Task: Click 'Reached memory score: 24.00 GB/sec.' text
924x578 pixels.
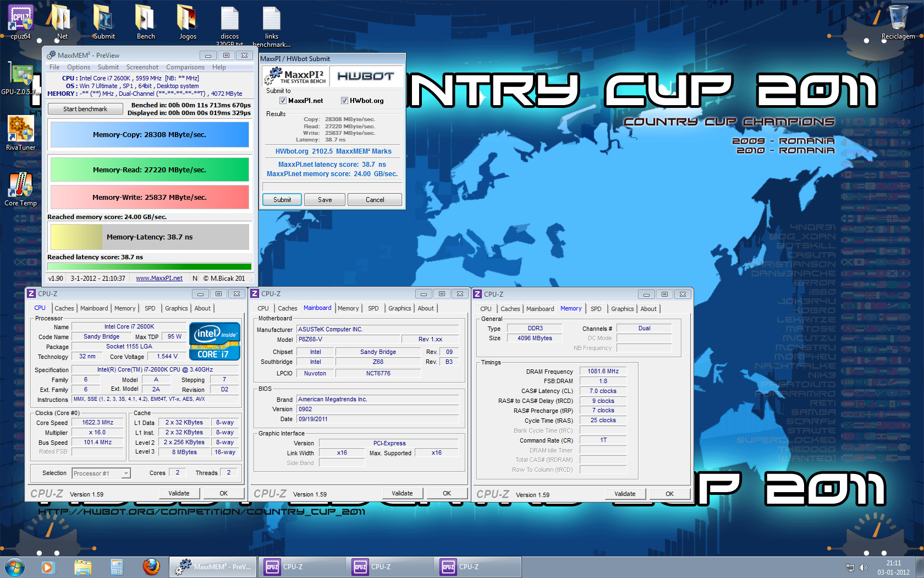Action: click(107, 217)
